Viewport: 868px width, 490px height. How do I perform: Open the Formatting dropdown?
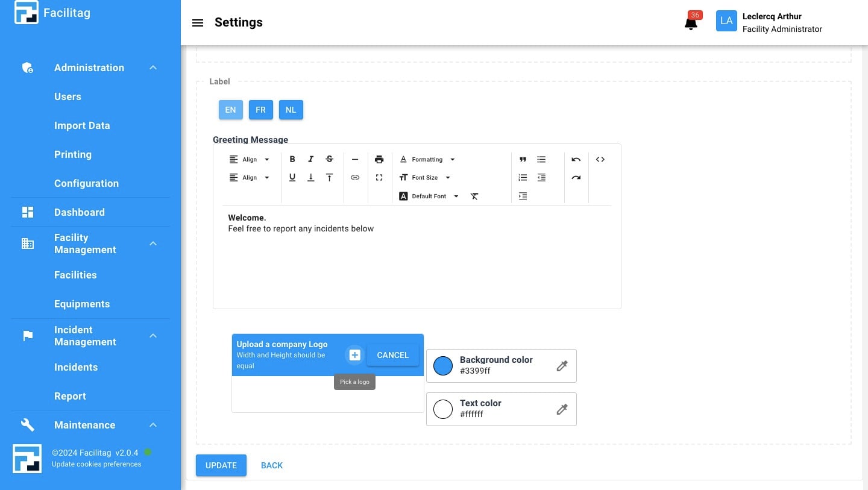(427, 159)
